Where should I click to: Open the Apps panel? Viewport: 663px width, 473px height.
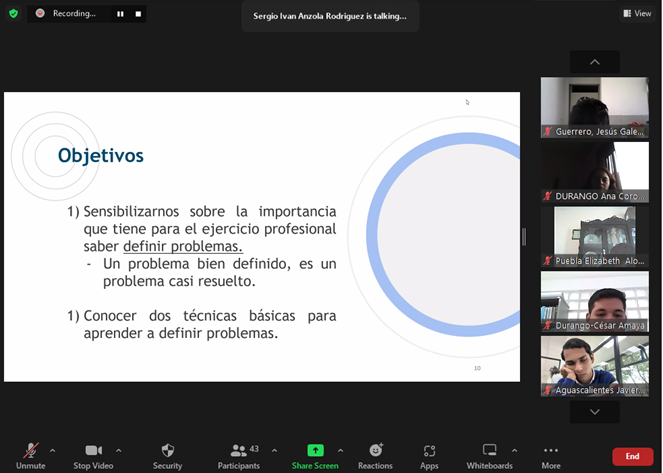click(x=429, y=456)
